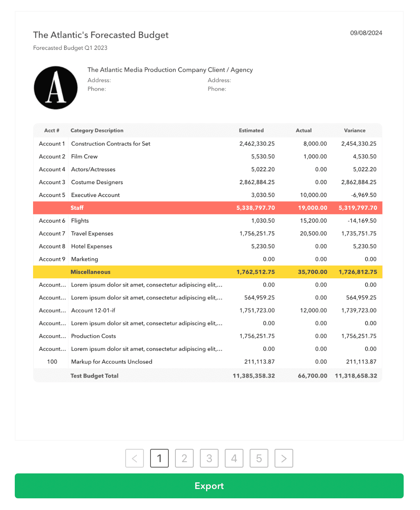Select Hotel Expenses description
This screenshot has height=510, width=420.
click(91, 246)
